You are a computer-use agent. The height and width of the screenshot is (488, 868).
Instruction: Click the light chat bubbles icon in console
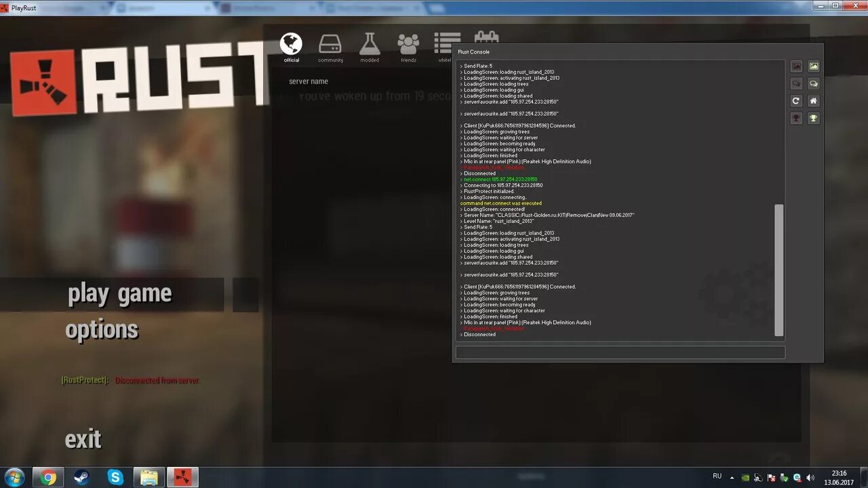[x=814, y=83]
